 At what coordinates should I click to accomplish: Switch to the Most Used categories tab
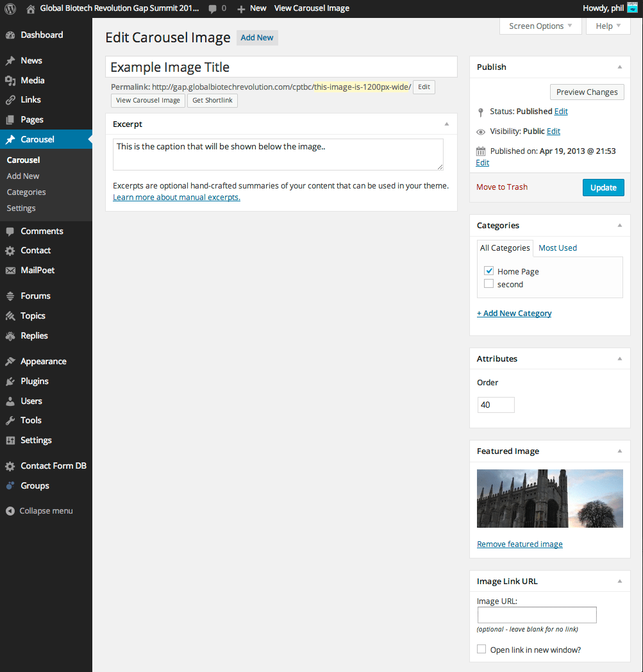(x=557, y=248)
